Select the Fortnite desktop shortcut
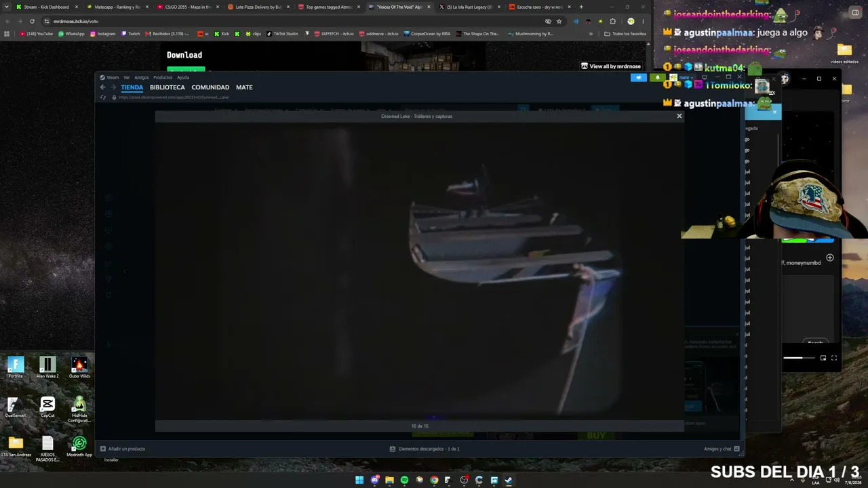The image size is (868, 488). click(x=16, y=367)
